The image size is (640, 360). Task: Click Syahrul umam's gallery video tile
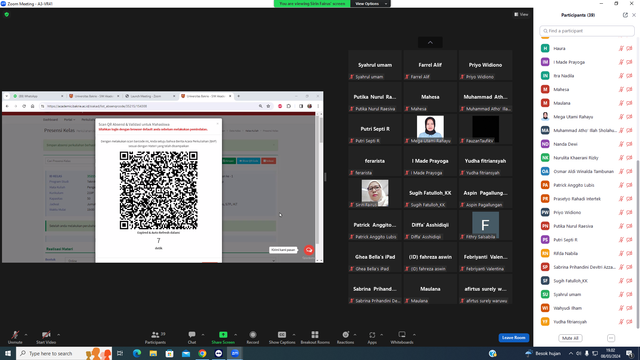(x=375, y=65)
